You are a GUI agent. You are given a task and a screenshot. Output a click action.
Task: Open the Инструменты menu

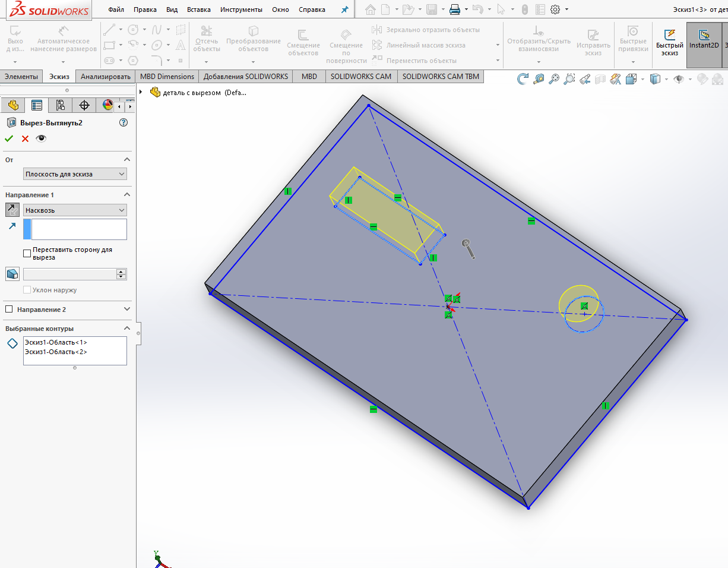(x=241, y=10)
